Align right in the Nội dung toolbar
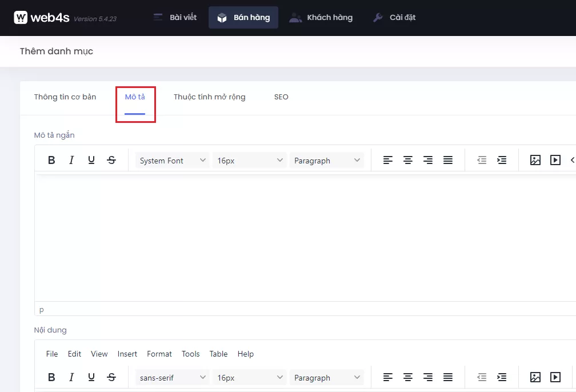 click(x=428, y=377)
